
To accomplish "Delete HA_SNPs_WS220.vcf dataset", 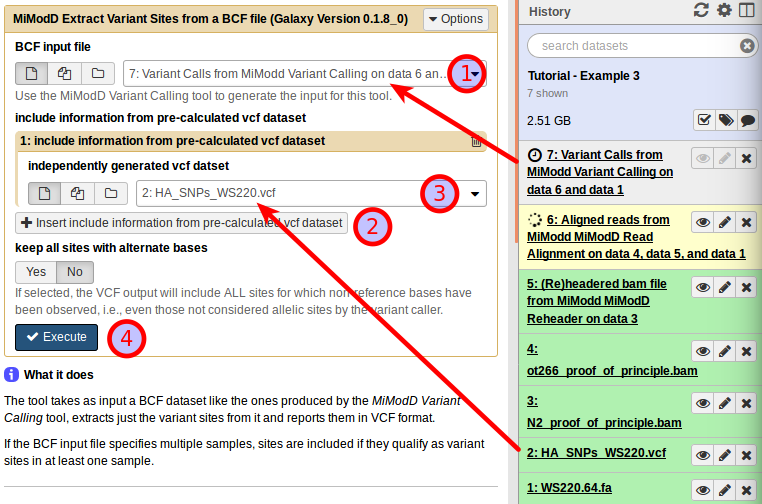I will [746, 455].
